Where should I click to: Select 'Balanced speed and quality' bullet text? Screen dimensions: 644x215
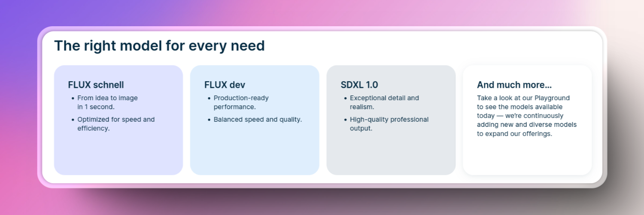258,120
